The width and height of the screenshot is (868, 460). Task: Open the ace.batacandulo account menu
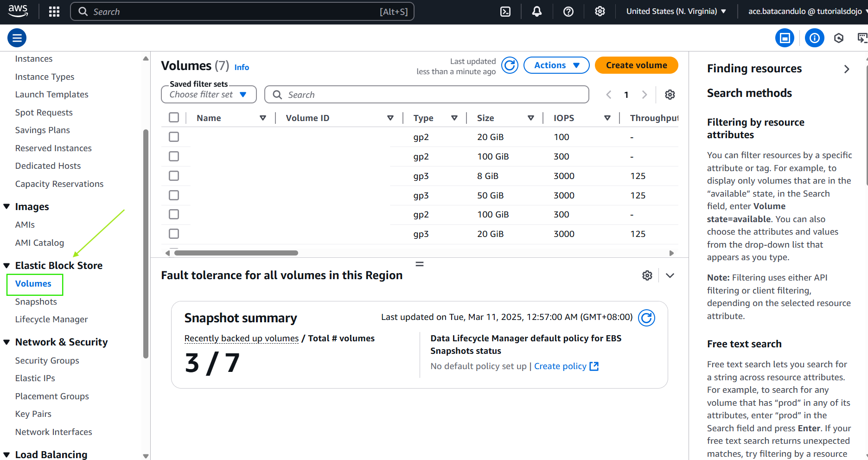pyautogui.click(x=807, y=12)
